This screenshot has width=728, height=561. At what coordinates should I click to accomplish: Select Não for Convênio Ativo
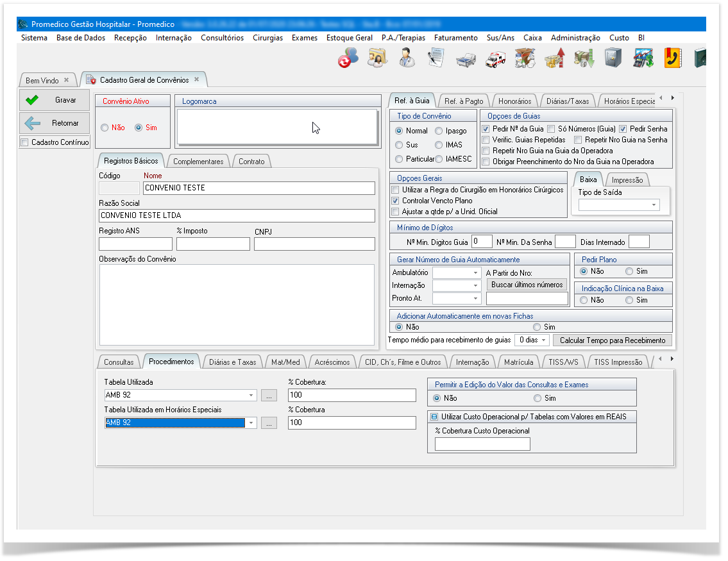105,128
